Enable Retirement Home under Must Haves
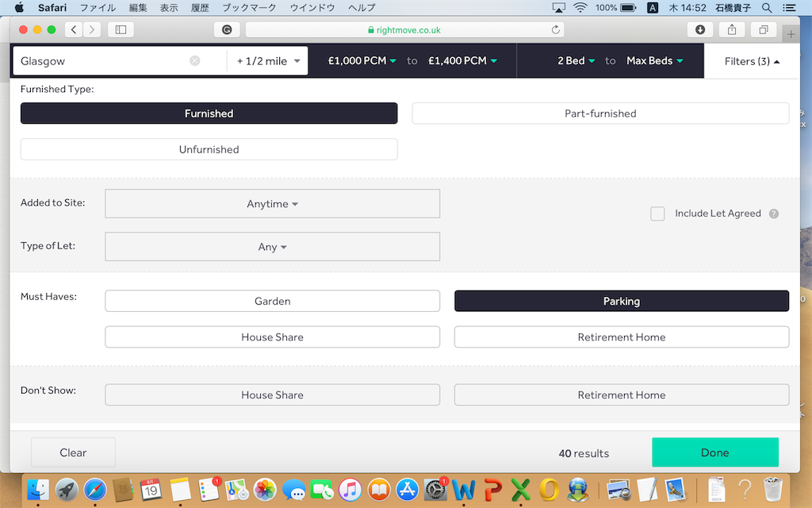Screen dimensions: 812x508 (622, 337)
